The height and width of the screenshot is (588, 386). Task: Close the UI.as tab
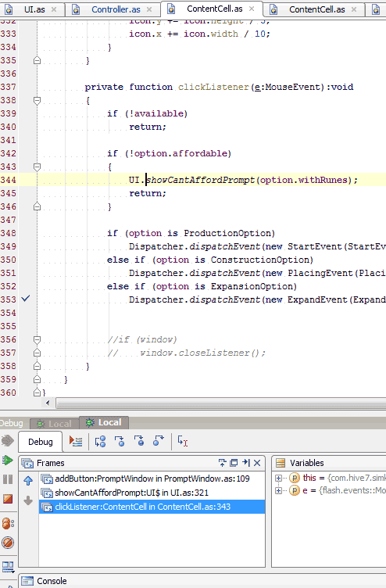[x=54, y=9]
